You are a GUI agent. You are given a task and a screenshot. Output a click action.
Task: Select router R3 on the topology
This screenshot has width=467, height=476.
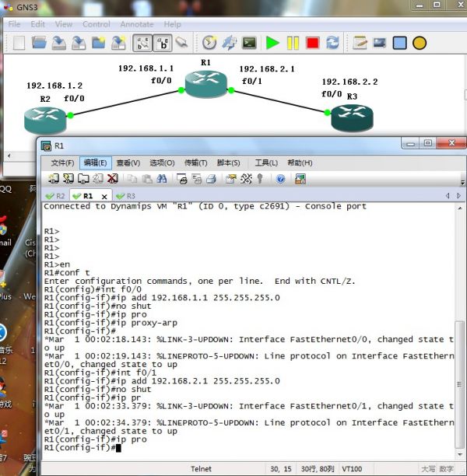pos(352,117)
